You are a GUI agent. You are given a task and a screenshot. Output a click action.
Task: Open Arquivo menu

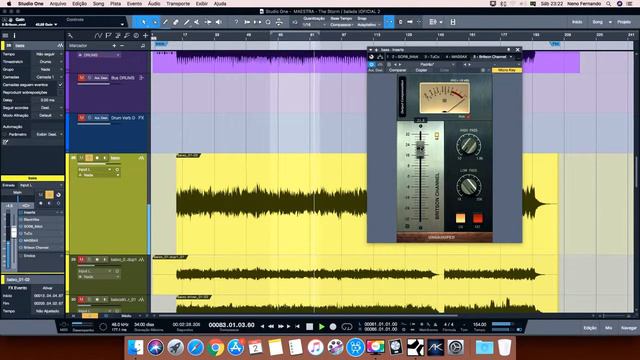pyautogui.click(x=58, y=4)
